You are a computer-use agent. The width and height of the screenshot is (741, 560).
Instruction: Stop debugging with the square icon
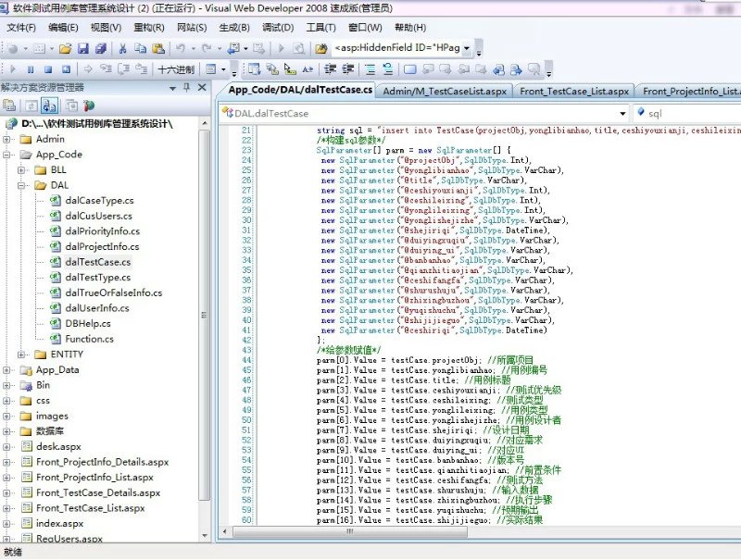(48, 69)
